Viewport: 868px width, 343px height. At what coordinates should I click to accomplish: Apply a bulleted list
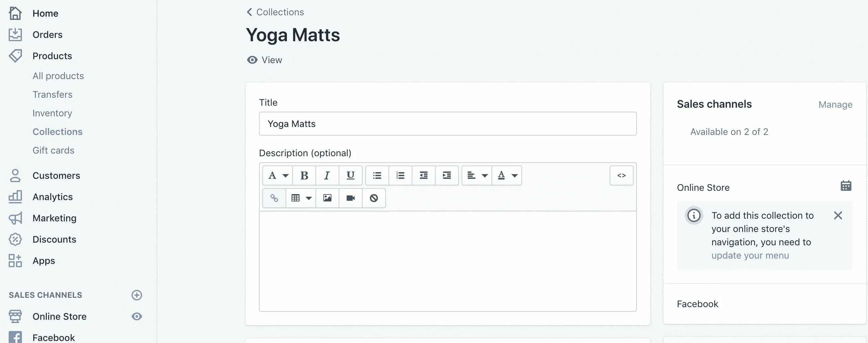coord(377,175)
